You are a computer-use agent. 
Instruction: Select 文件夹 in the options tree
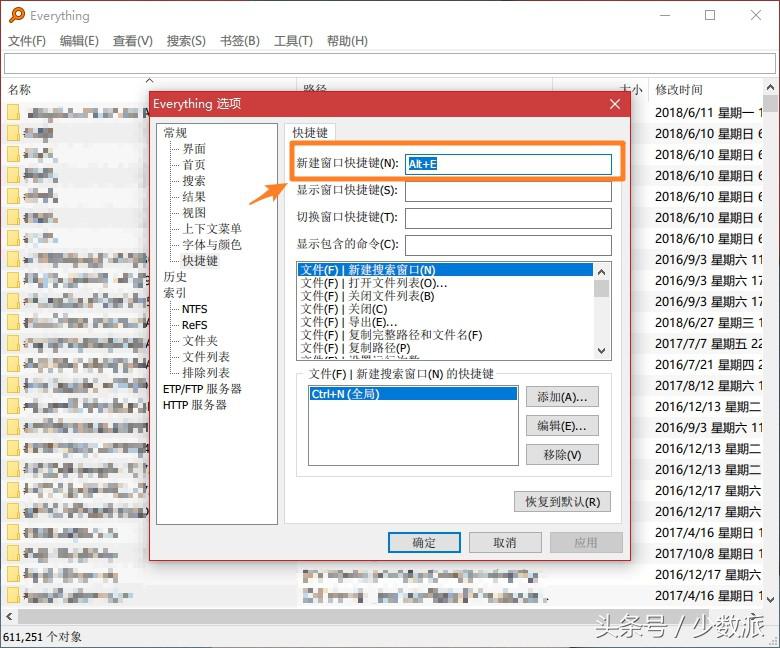(x=200, y=341)
